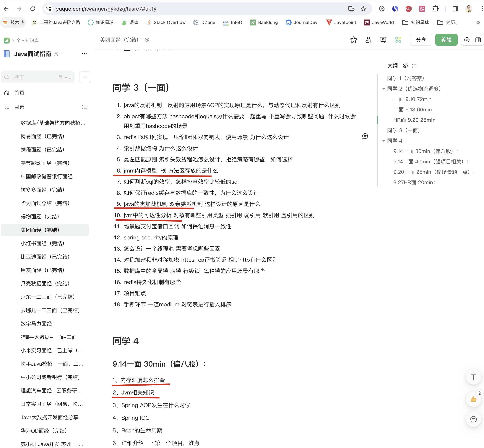Toggle the catalog collapse-all icon next to 目录
The image size is (484, 448).
84,107
